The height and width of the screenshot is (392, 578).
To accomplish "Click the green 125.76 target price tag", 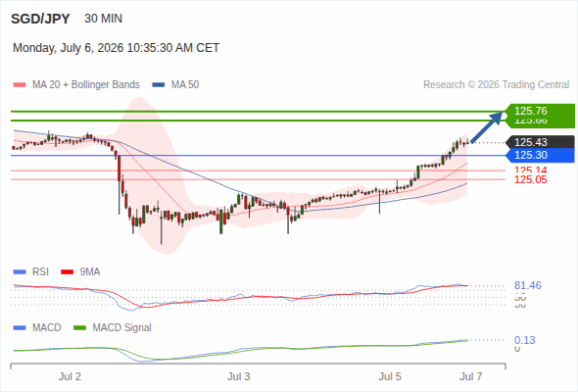I will click(540, 111).
